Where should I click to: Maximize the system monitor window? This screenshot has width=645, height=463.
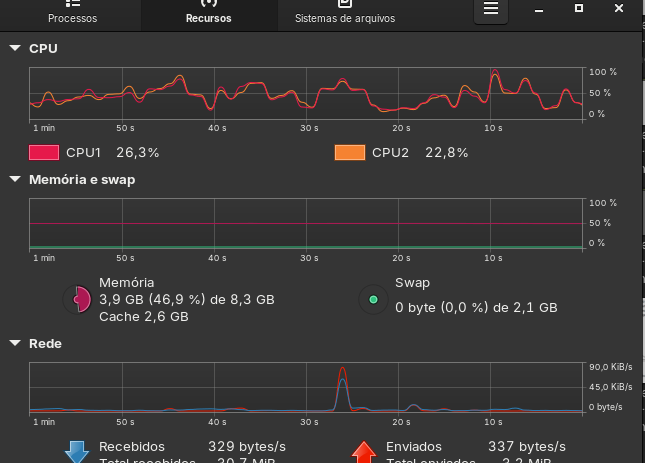coord(578,9)
